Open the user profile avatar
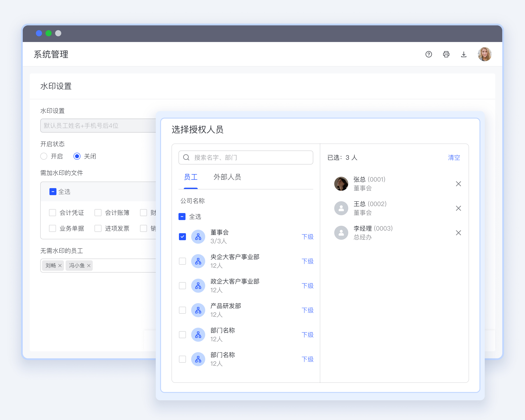Screen dimensions: 525x420 click(x=484, y=54)
